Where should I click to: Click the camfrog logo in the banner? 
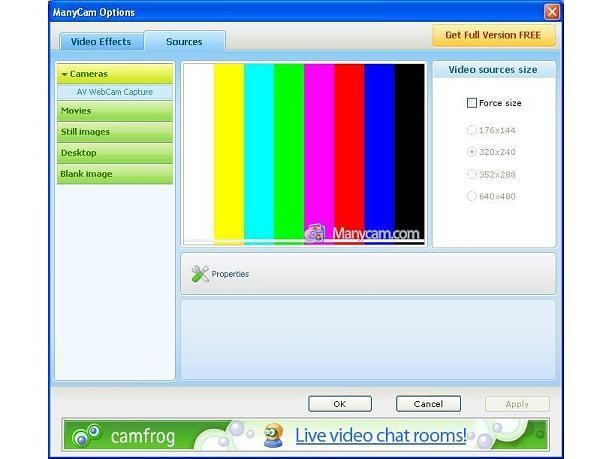coord(123,435)
